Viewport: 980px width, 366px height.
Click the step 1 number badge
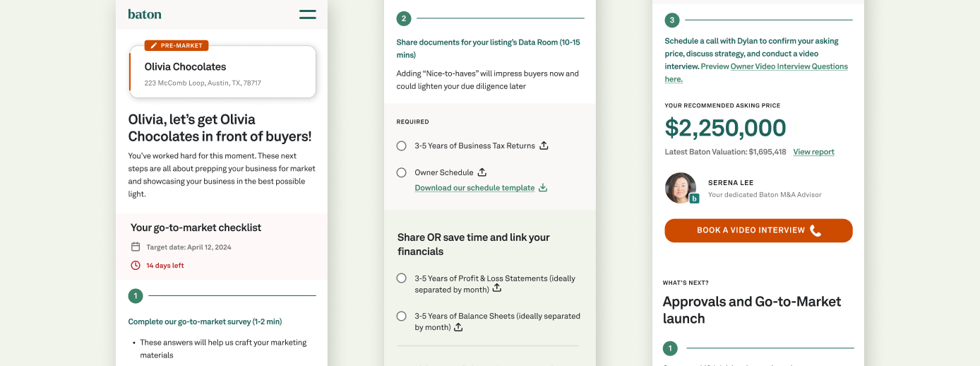[136, 296]
